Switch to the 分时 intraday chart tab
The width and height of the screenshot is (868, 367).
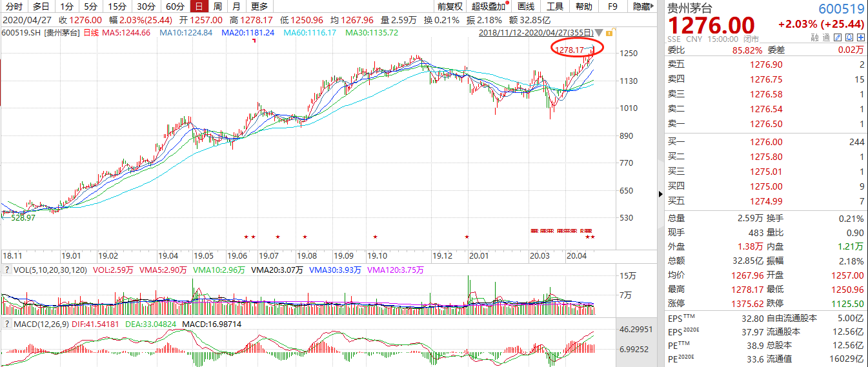click(x=14, y=6)
